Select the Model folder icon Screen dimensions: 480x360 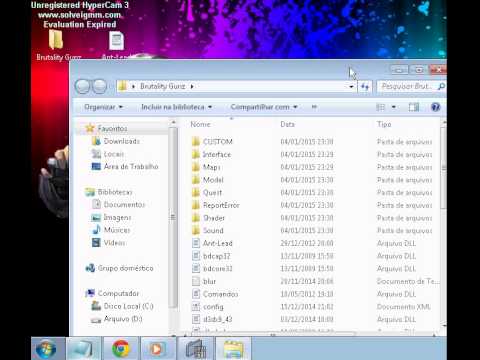[196, 180]
